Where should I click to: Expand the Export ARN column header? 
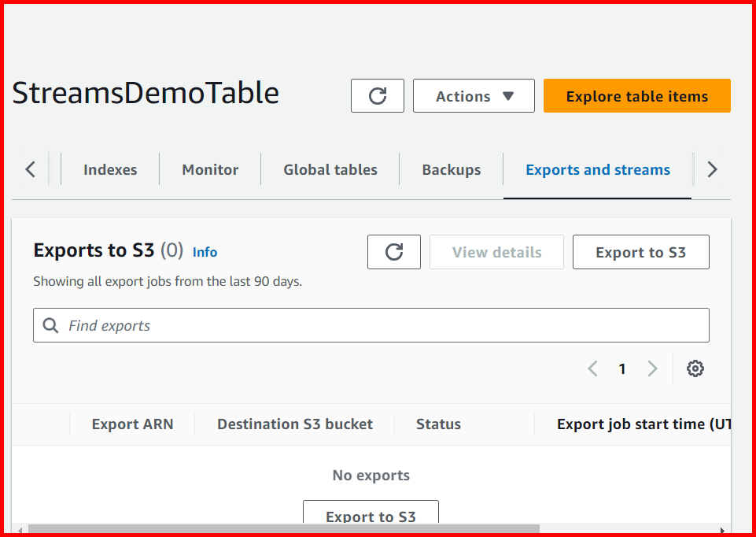click(132, 424)
